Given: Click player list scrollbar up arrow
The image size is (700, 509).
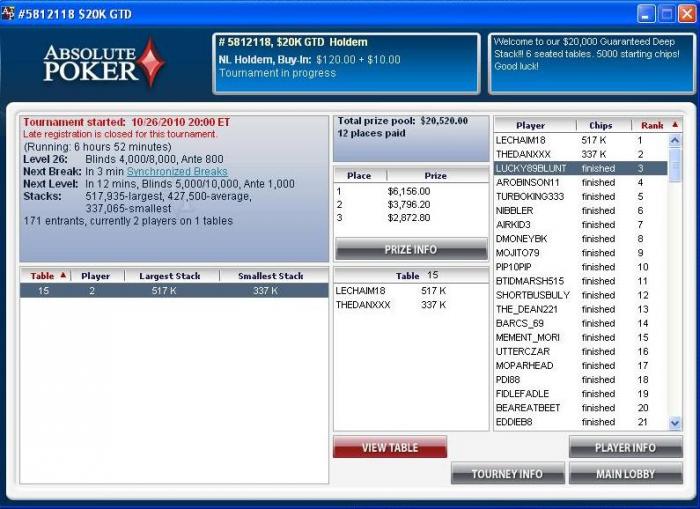Looking at the screenshot, I should tap(675, 141).
